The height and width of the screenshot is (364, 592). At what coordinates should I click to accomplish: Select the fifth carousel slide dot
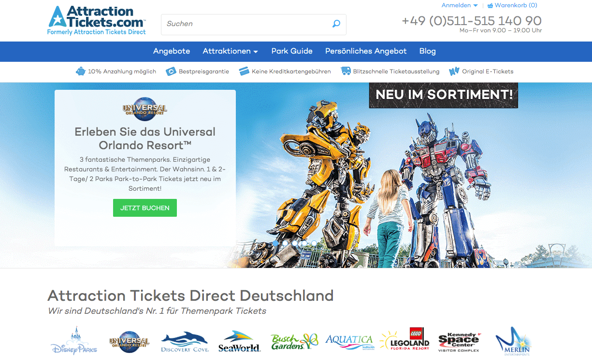[x=314, y=243]
